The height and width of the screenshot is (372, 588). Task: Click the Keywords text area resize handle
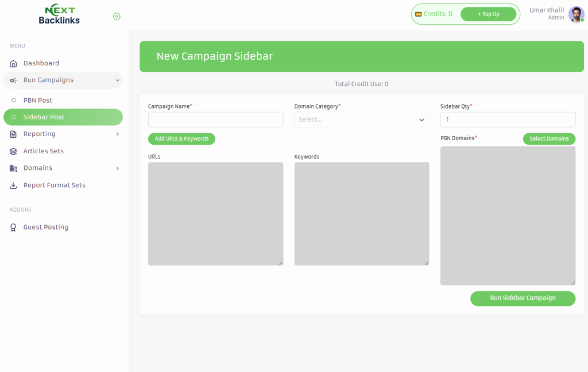[427, 263]
